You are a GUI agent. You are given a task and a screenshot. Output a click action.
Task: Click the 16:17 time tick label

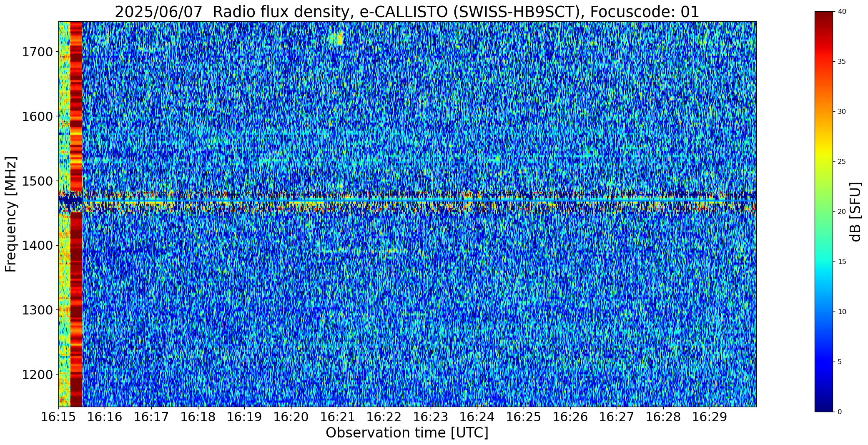[x=151, y=417]
